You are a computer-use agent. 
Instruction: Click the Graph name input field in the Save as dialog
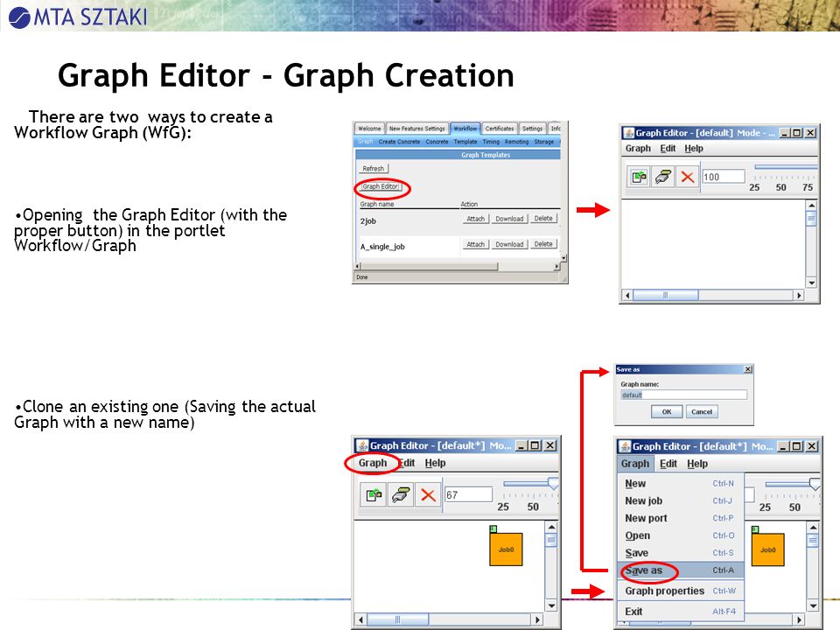coord(683,395)
